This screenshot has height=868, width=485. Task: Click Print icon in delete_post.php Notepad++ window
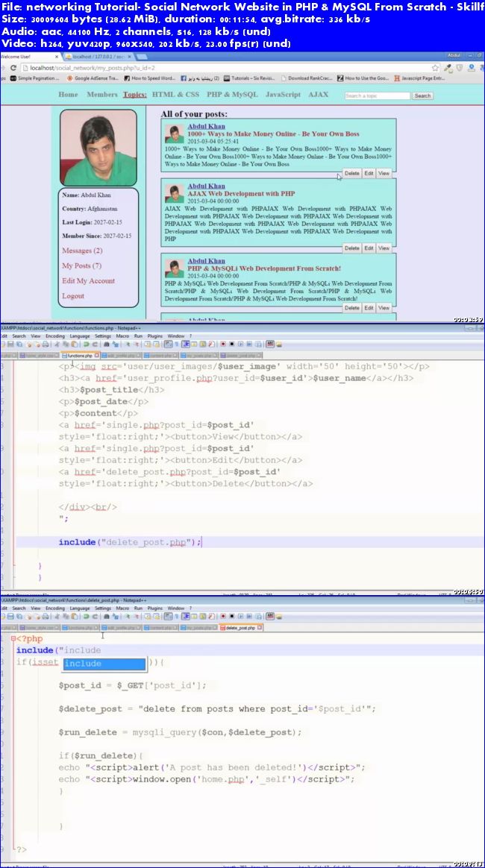point(44,615)
